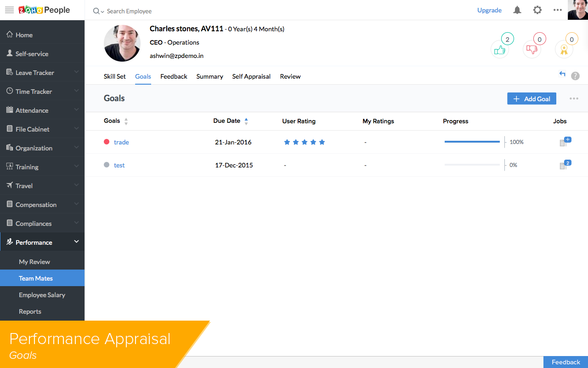
Task: Open the hamburger menu icon
Action: [x=9, y=10]
